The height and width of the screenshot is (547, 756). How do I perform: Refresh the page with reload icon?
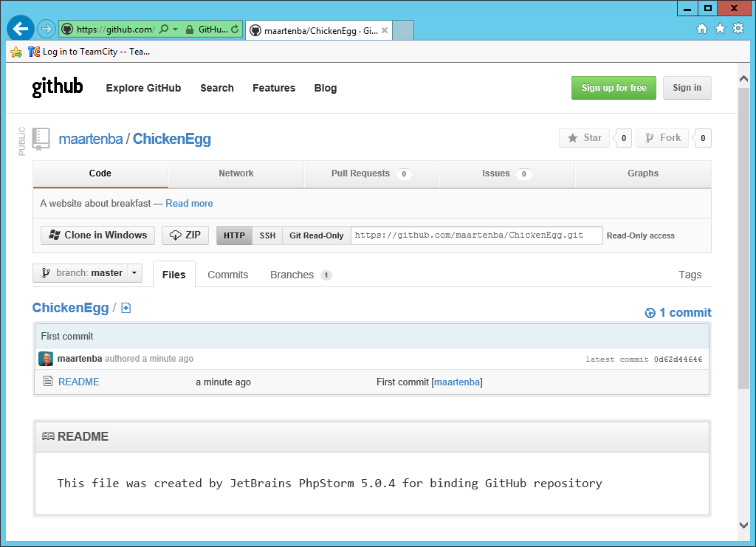(x=235, y=29)
